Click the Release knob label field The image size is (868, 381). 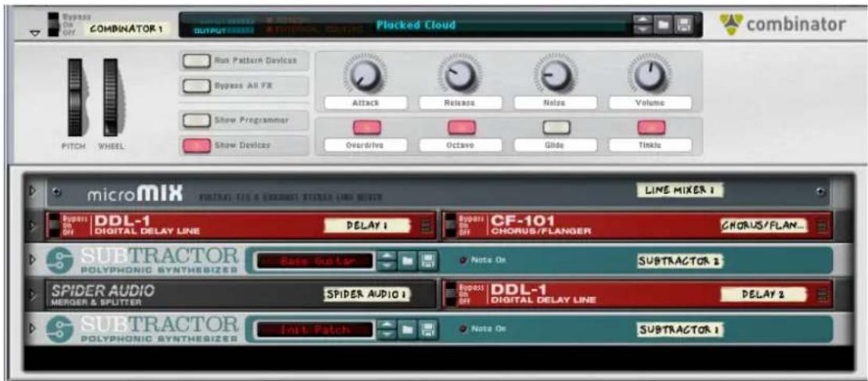[x=460, y=102]
